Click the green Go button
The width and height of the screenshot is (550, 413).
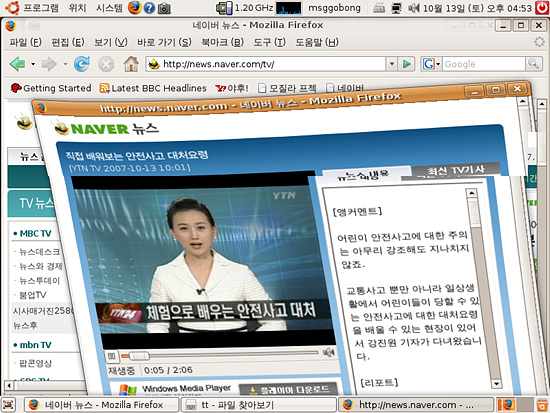407,64
